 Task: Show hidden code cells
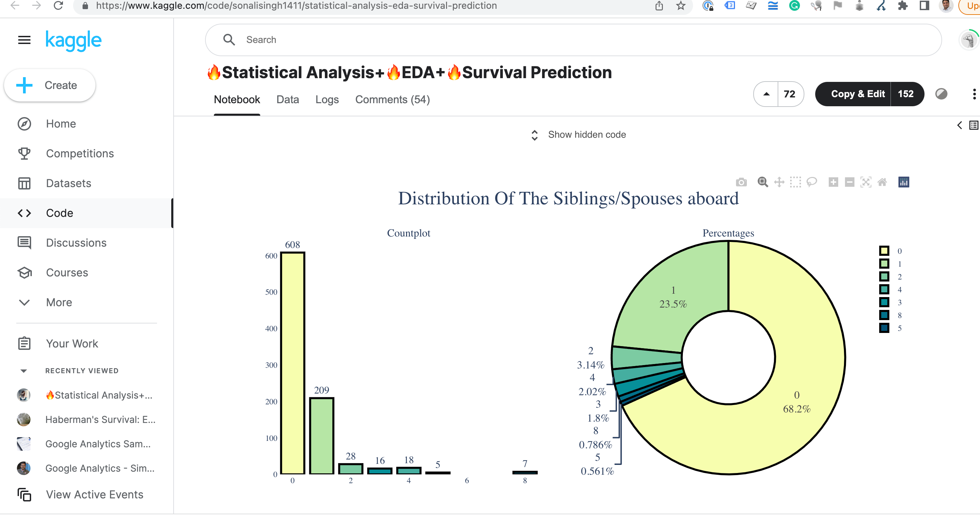586,134
